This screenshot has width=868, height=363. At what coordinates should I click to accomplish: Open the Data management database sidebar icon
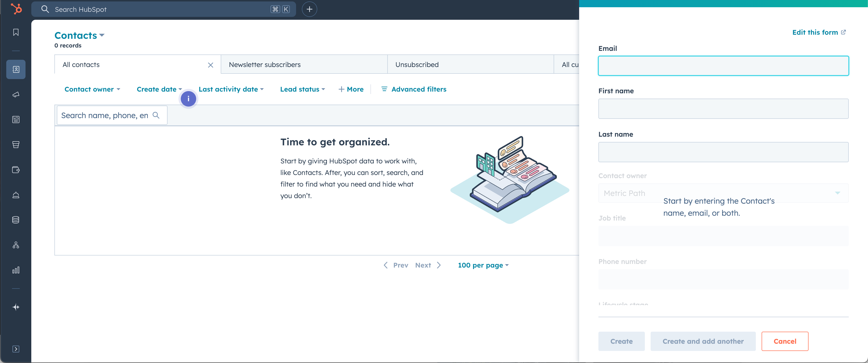point(16,220)
